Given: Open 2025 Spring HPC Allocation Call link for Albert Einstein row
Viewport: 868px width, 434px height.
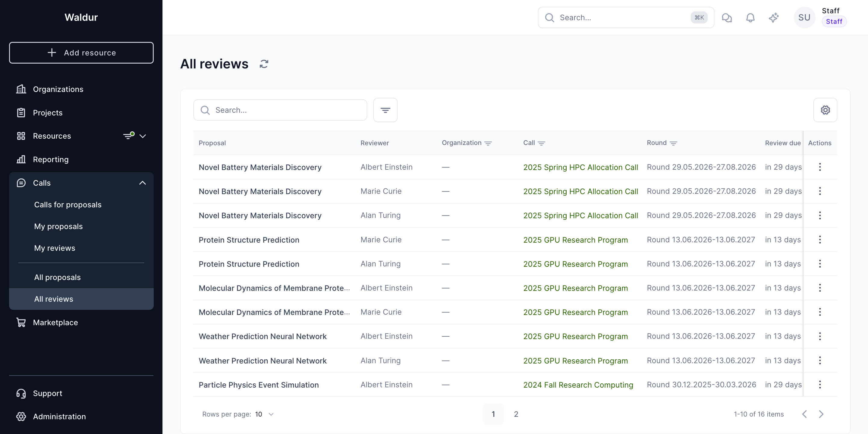Looking at the screenshot, I should [580, 167].
